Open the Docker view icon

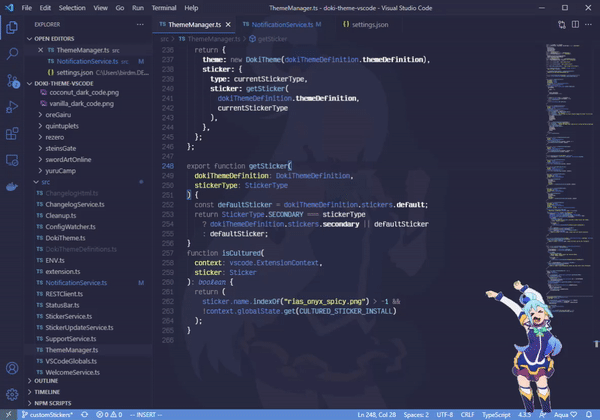tap(12, 187)
